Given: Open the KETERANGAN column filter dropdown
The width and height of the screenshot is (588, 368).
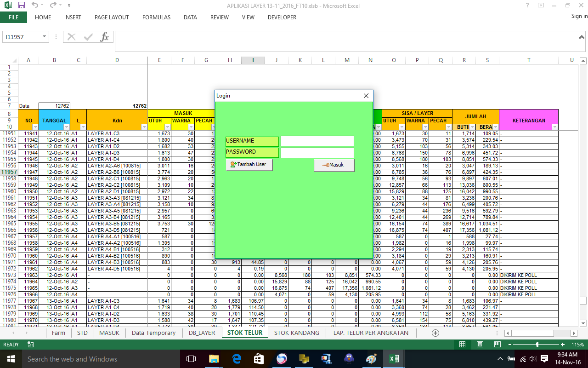Looking at the screenshot, I should point(554,127).
